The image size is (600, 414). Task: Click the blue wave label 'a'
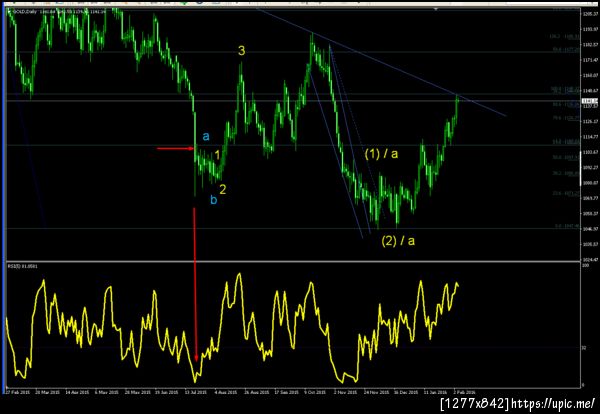[206, 136]
